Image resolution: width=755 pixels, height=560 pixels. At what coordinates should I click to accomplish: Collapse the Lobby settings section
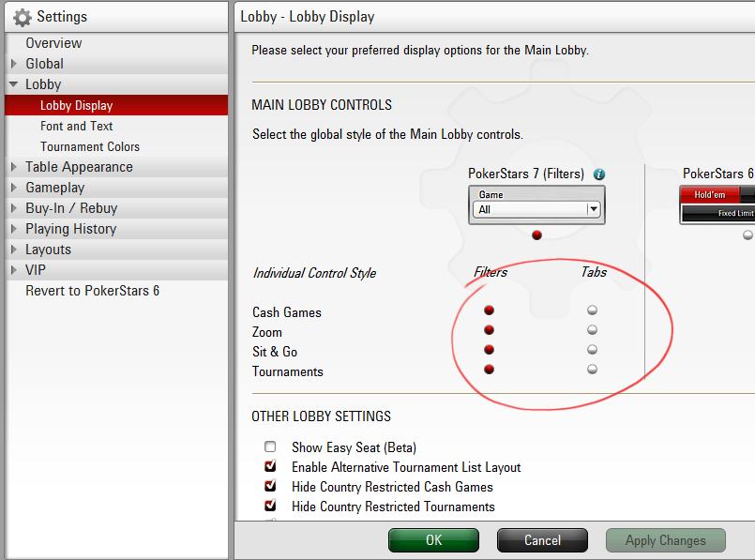click(13, 84)
